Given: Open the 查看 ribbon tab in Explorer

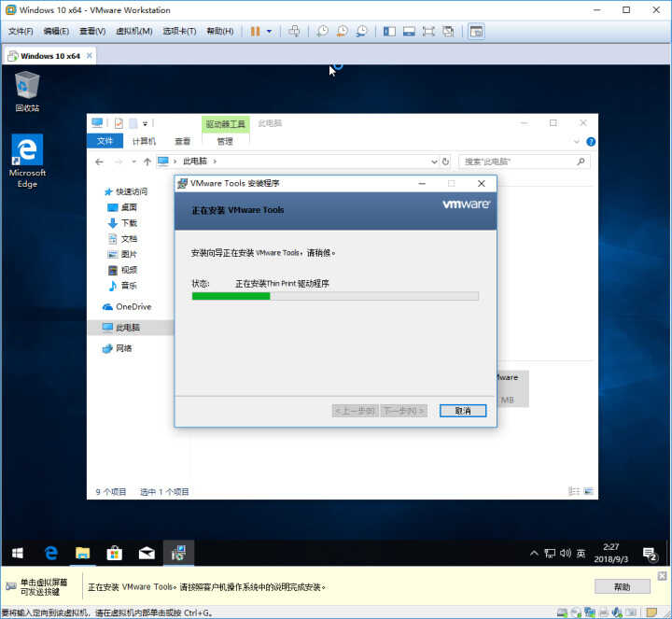Looking at the screenshot, I should tap(183, 142).
